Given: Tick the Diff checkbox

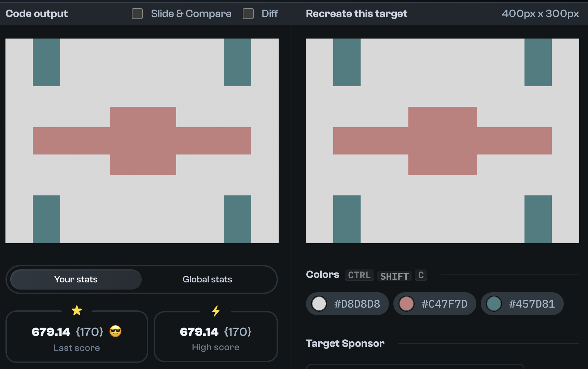Looking at the screenshot, I should pyautogui.click(x=248, y=14).
